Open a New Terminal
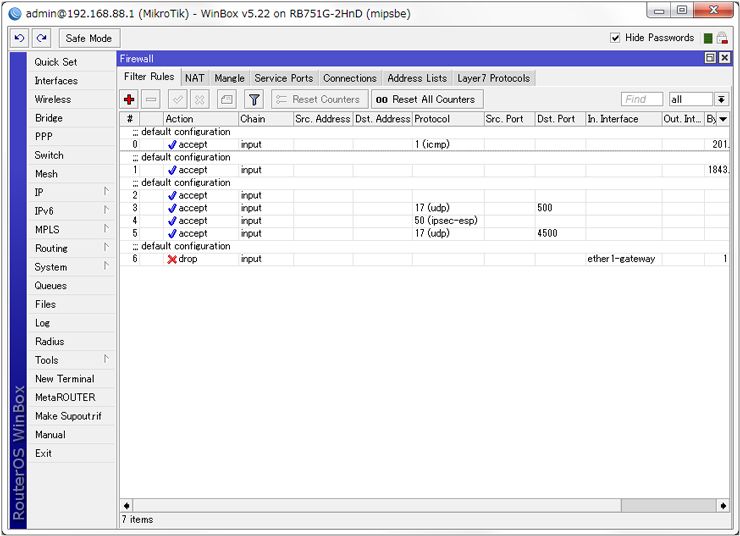This screenshot has width=740, height=536. pos(72,379)
